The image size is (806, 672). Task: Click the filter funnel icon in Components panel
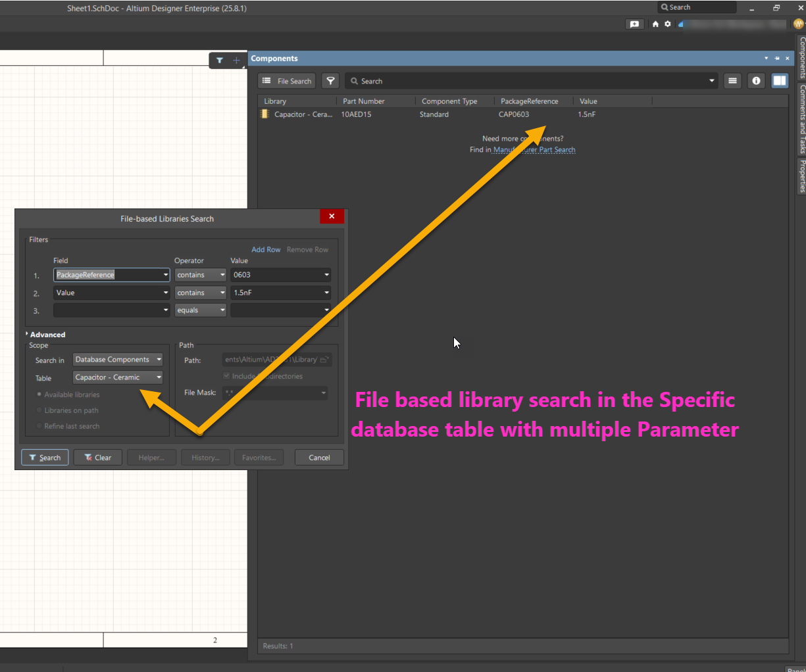(x=331, y=81)
